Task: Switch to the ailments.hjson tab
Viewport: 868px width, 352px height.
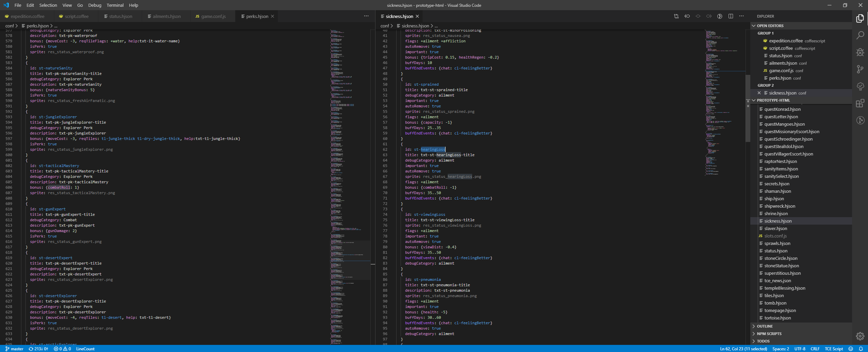Action: click(166, 16)
